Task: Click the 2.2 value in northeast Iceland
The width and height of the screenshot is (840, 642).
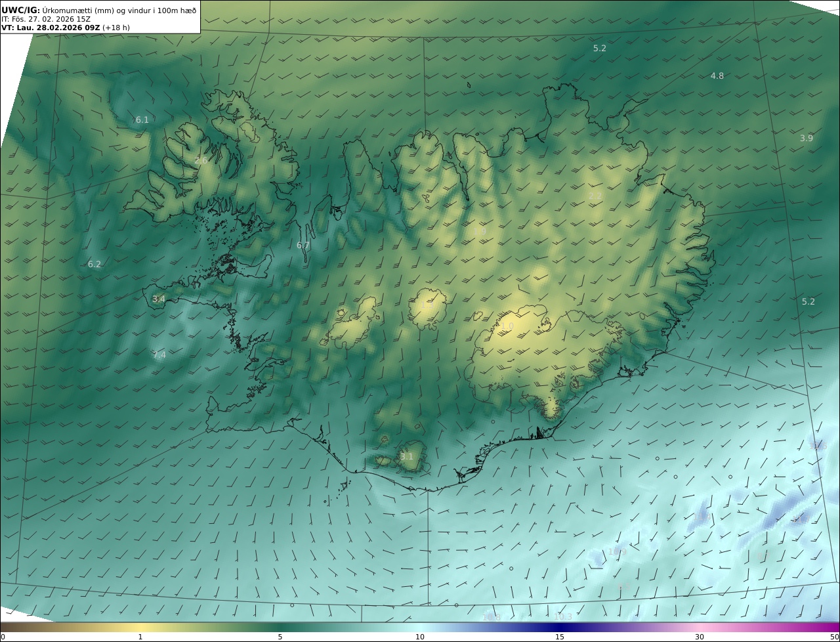Action: tap(595, 196)
